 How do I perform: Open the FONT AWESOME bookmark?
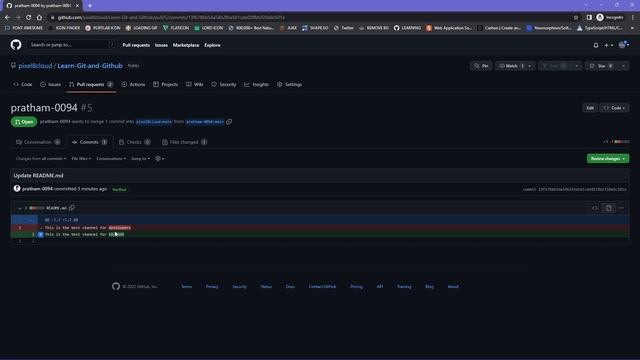click(x=24, y=28)
